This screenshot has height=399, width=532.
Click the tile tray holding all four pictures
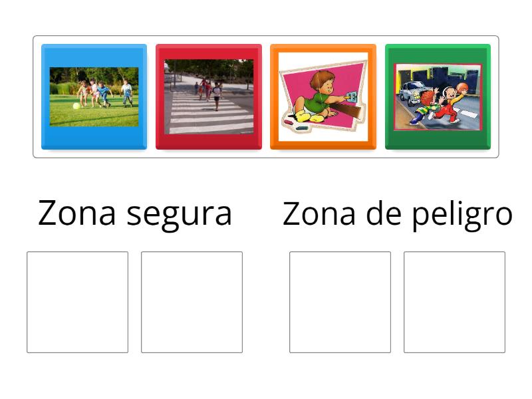265,96
